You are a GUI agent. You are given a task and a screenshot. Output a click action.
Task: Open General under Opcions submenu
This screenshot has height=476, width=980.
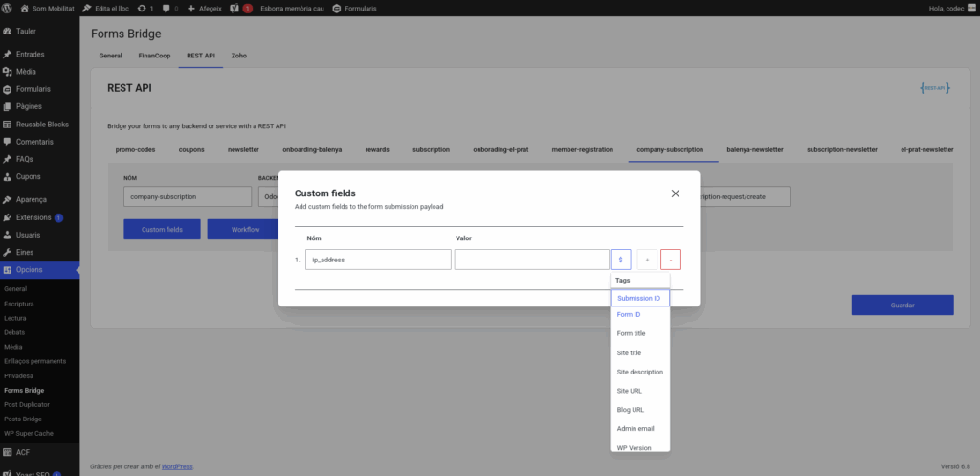point(15,289)
